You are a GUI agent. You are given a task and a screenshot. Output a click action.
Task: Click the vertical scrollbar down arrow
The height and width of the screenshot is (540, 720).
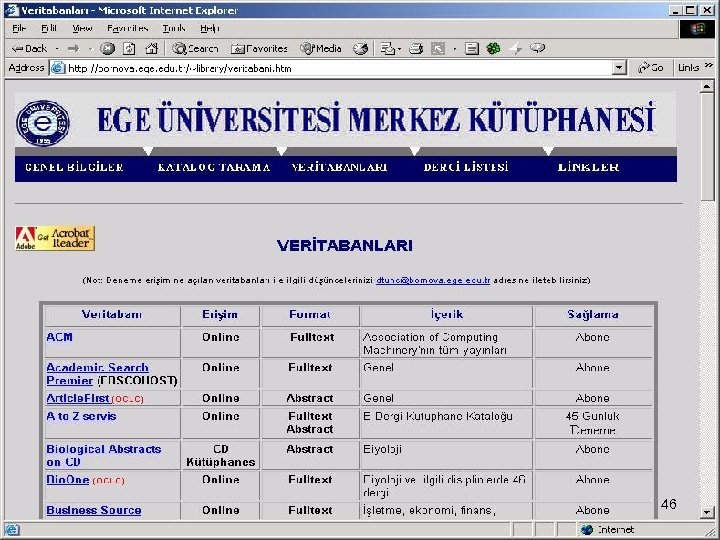click(707, 511)
